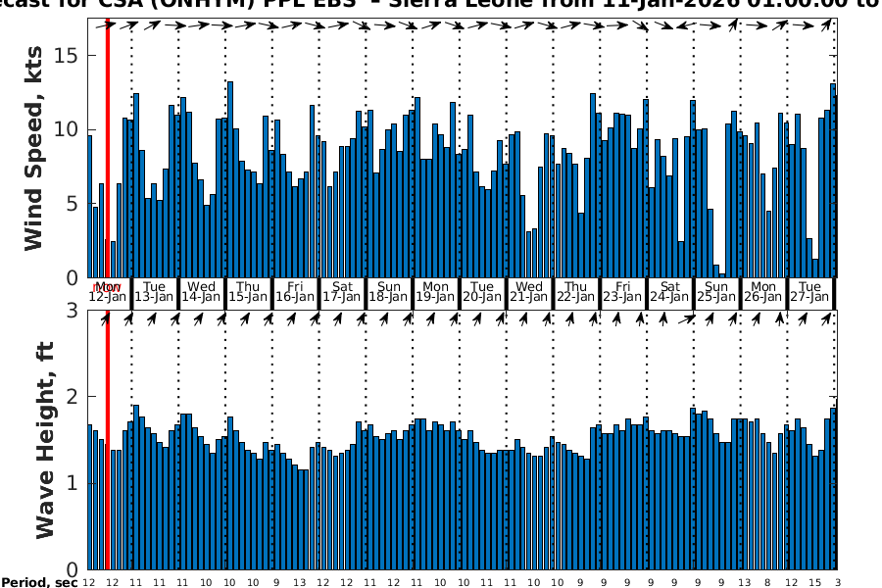Select the Tue 27-Jan date label

(x=809, y=292)
